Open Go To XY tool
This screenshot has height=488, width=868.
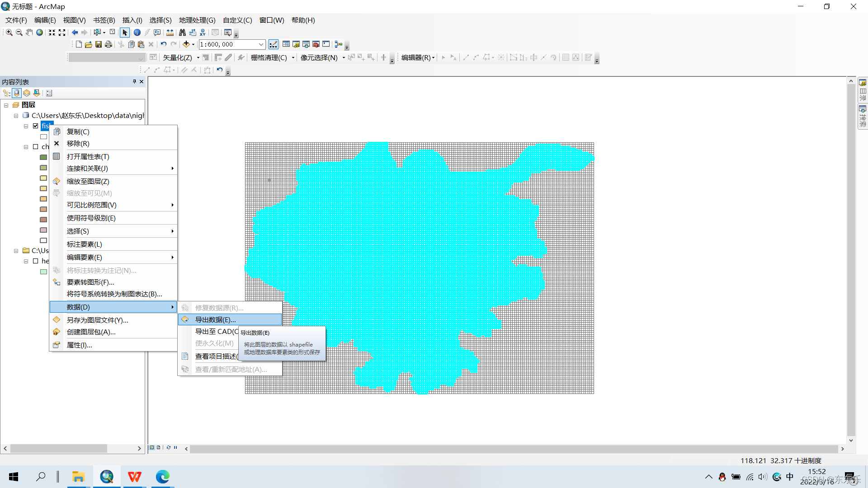click(203, 33)
